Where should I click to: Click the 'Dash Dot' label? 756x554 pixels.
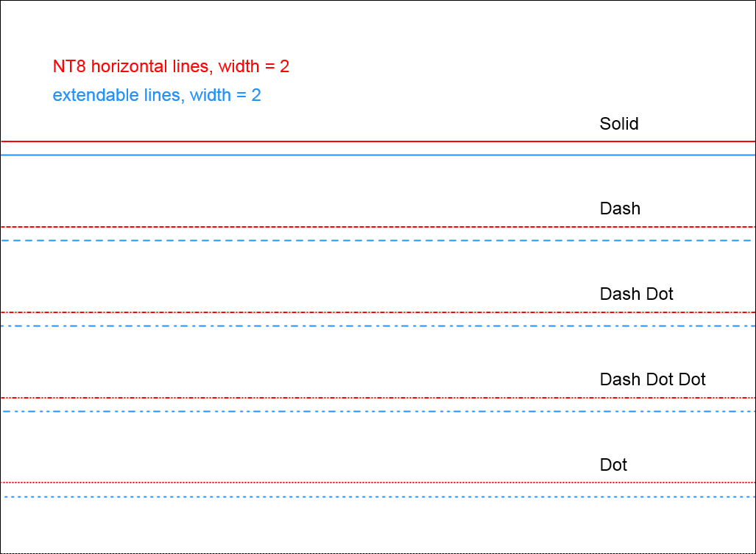pos(636,294)
